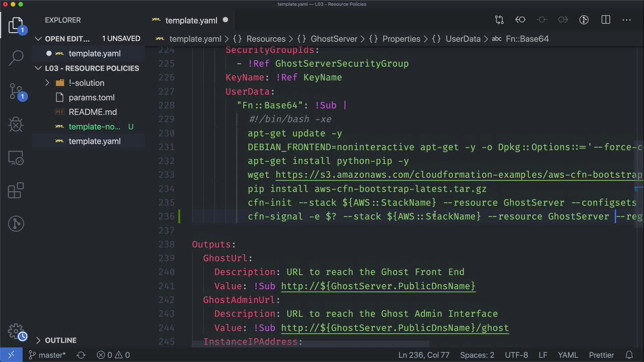Click the Spaces: 2 indentation setting
The height and width of the screenshot is (362, 644).
click(477, 355)
